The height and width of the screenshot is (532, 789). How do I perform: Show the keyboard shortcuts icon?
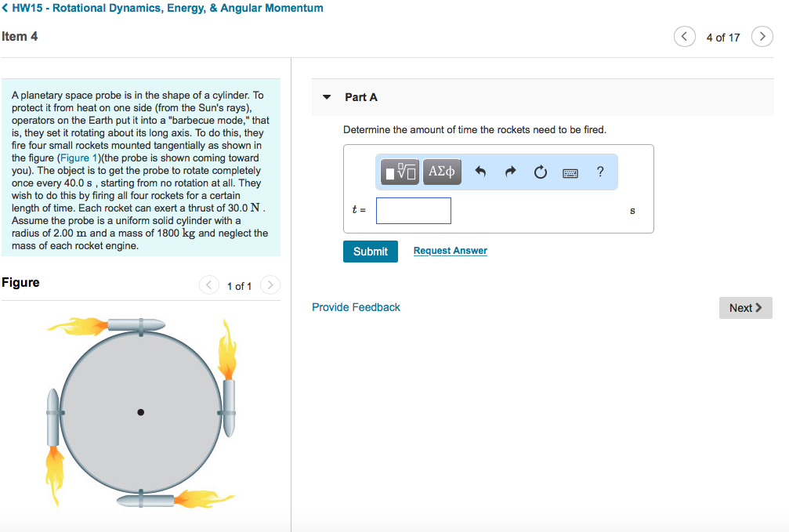(x=570, y=172)
